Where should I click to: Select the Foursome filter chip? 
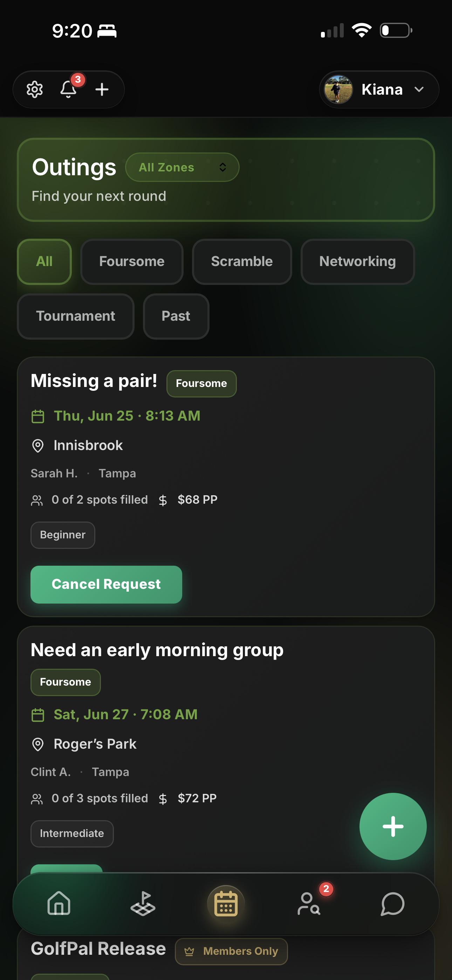(132, 261)
